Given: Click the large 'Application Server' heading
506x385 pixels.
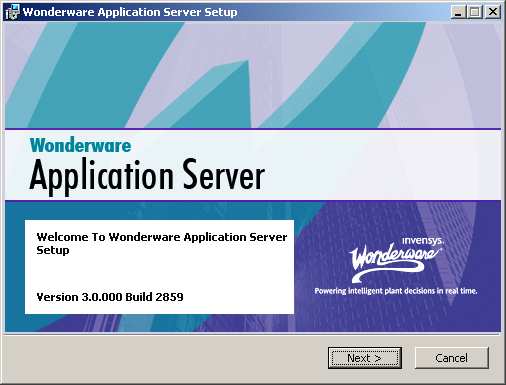Looking at the screenshot, I should pos(147,176).
